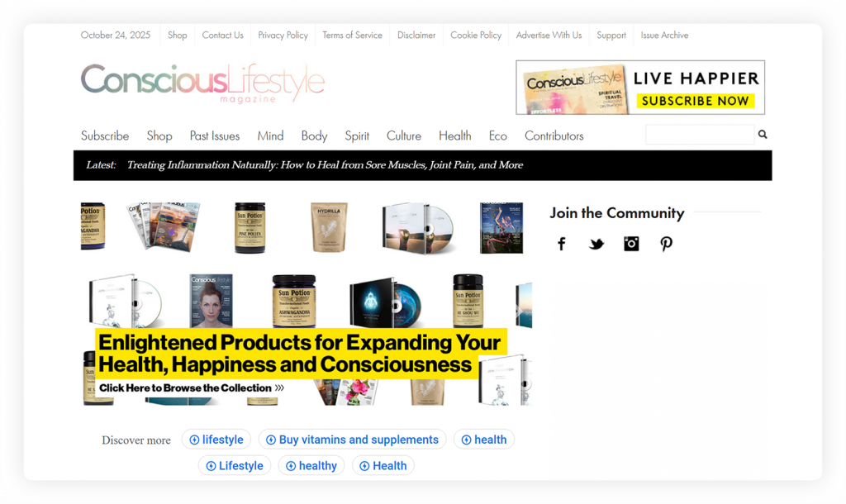This screenshot has height=504, width=846.
Task: Open the Past Issues menu item
Action: (215, 136)
